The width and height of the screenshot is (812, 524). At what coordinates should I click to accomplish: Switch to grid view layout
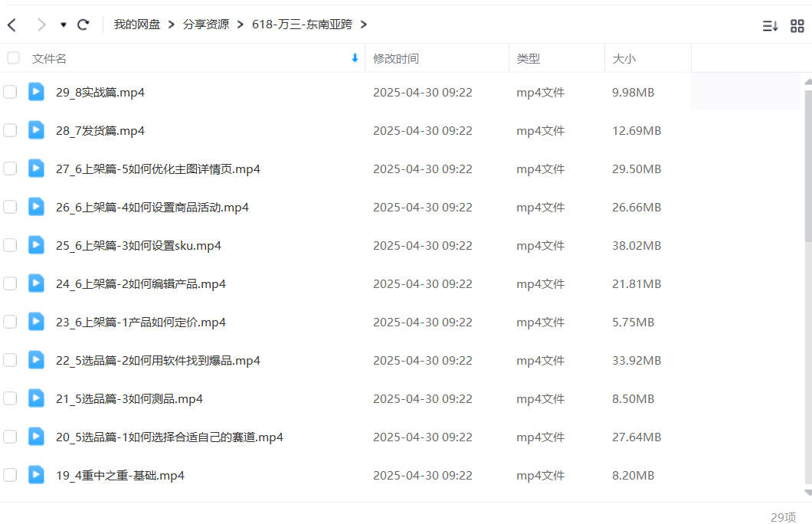pyautogui.click(x=797, y=25)
